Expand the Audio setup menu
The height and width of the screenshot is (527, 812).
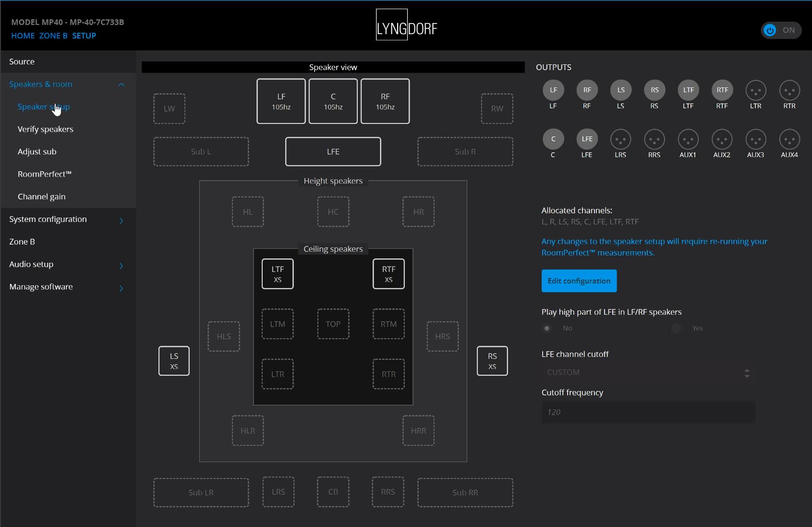tap(121, 265)
